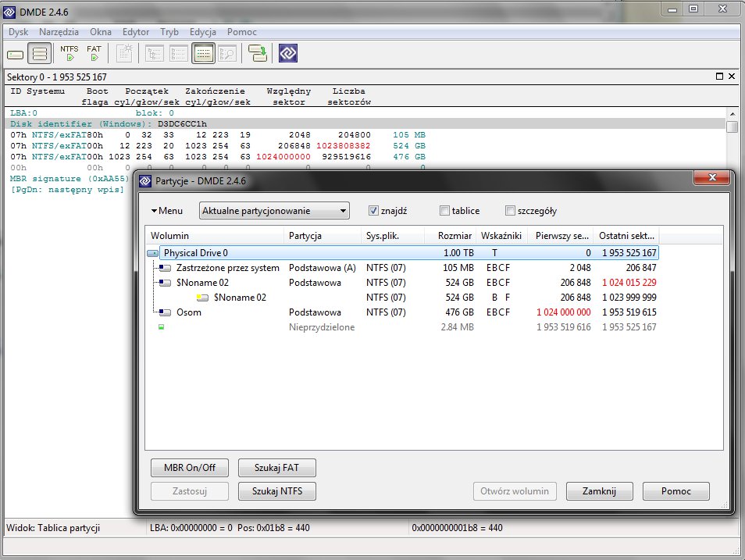The height and width of the screenshot is (560, 745).
Task: Click the Otwórz wolumin button
Action: [x=515, y=491]
